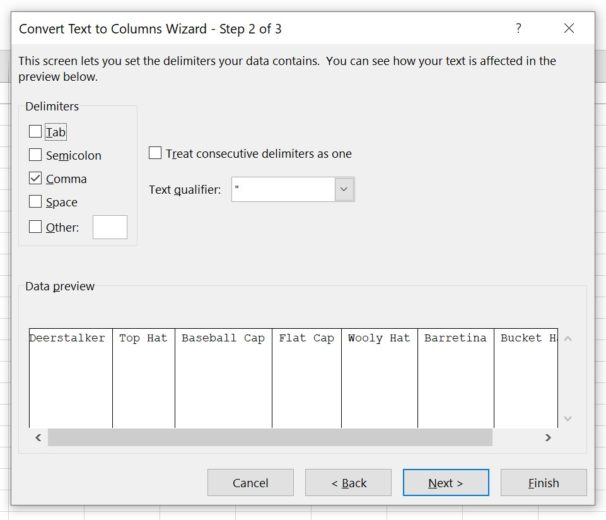Click Finish to complete the wizard
The width and height of the screenshot is (606, 520).
(x=543, y=483)
